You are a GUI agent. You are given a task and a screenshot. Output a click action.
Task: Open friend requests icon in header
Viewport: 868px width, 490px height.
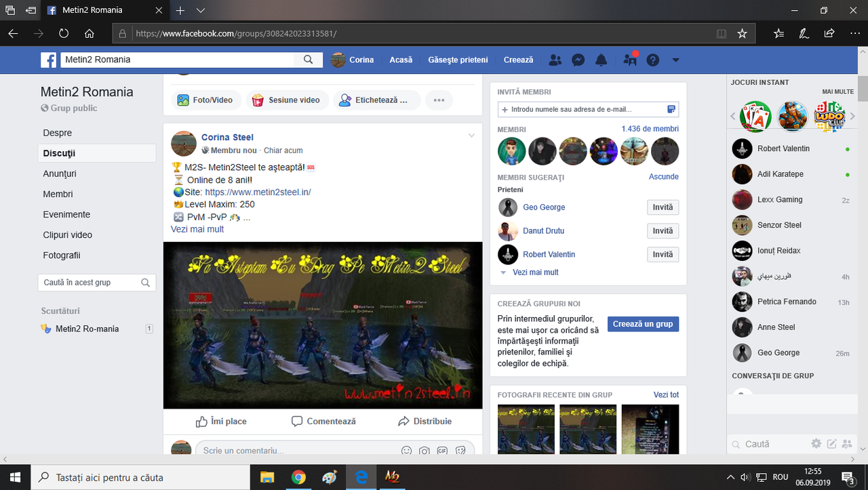pyautogui.click(x=555, y=60)
